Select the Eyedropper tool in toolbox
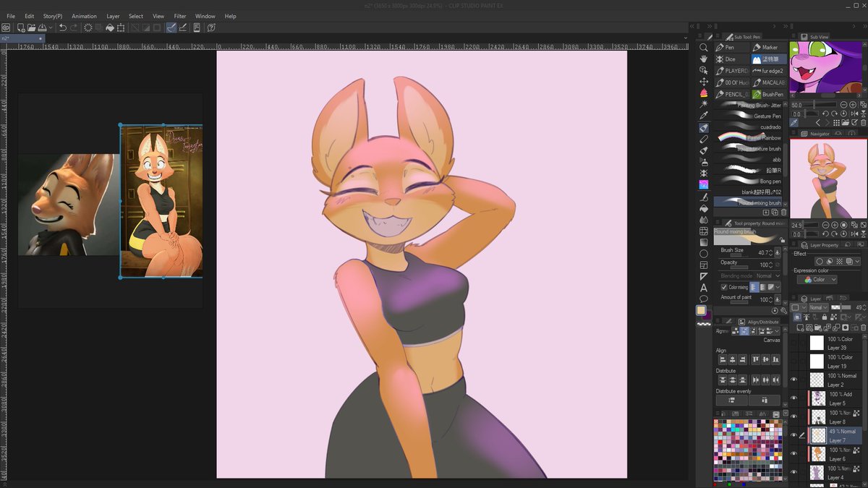 pyautogui.click(x=703, y=116)
